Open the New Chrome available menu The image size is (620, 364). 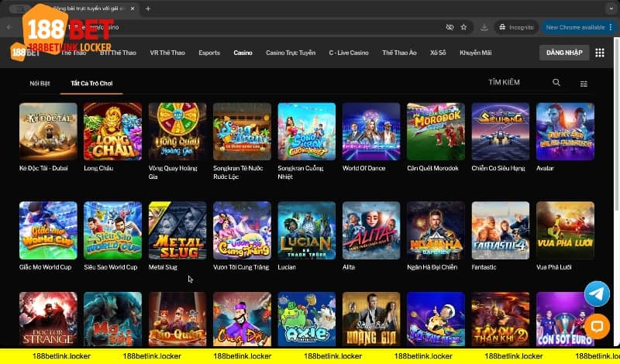(576, 26)
